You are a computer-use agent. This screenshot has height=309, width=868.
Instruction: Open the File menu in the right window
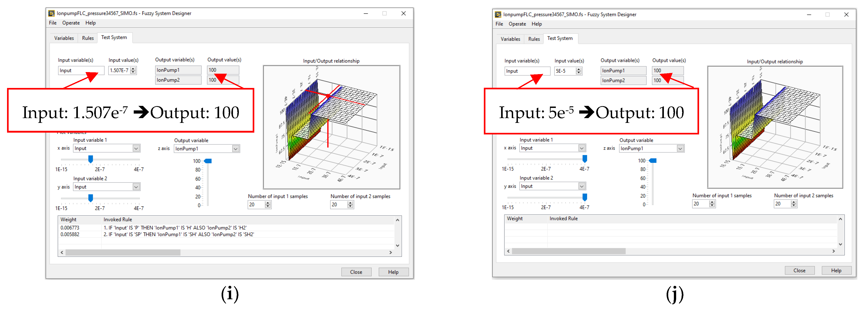499,24
